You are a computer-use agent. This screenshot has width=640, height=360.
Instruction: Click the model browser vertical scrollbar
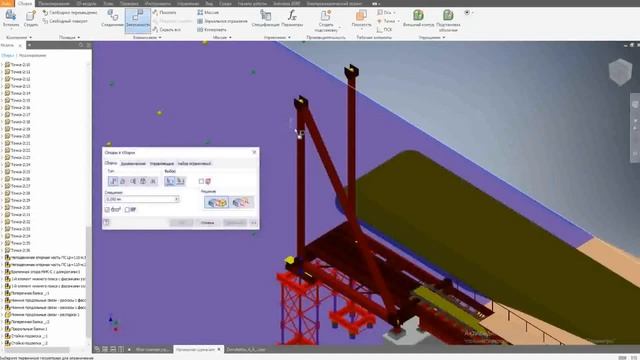click(89, 282)
